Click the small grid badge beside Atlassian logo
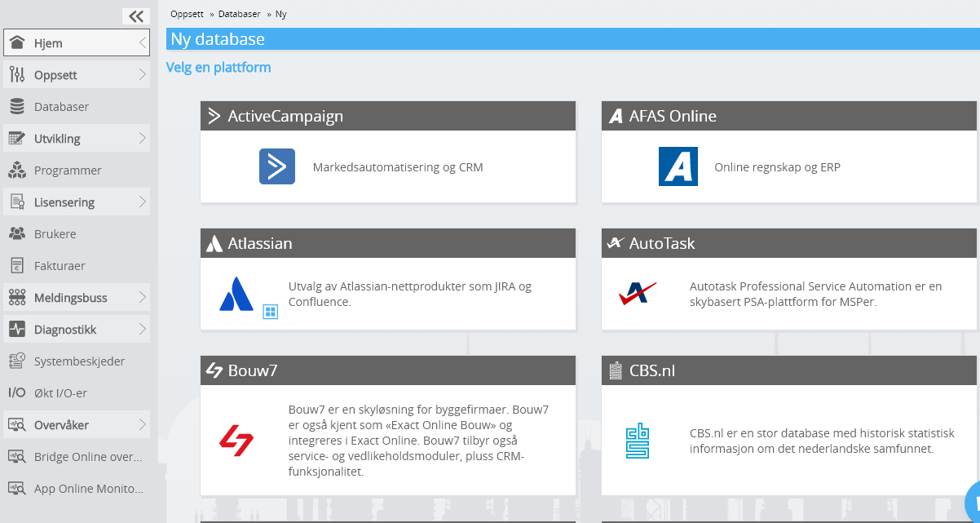 pyautogui.click(x=271, y=312)
